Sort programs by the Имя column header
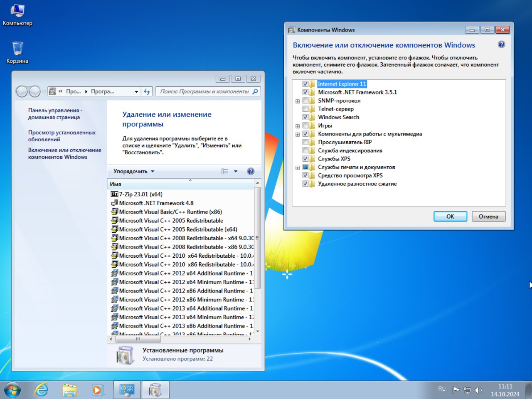532x399 pixels. point(180,184)
